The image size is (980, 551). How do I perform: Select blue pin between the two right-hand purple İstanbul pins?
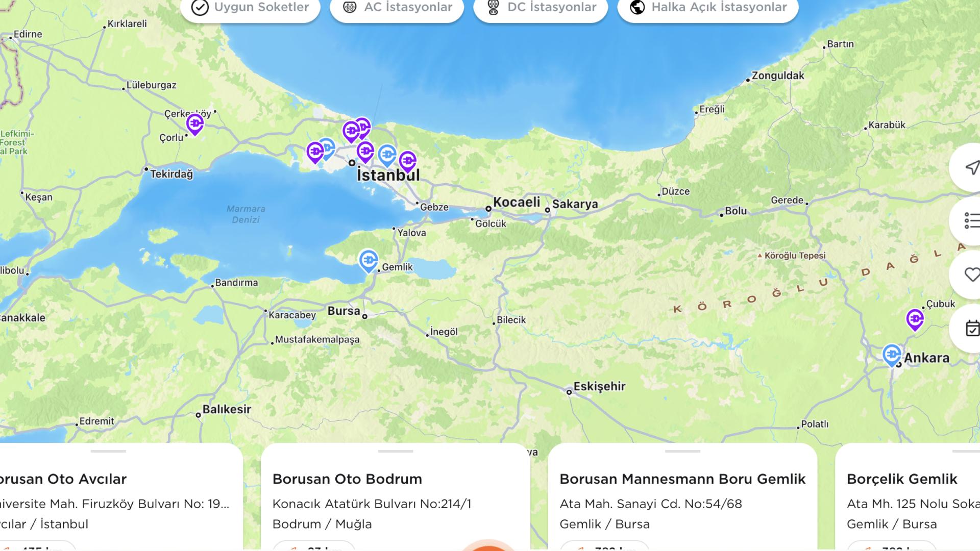[x=387, y=155]
